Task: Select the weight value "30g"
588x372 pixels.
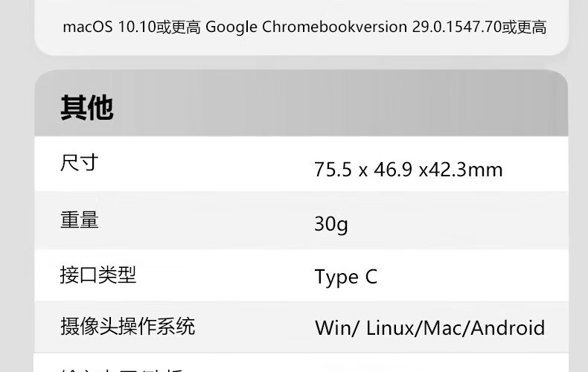Action: 331,224
